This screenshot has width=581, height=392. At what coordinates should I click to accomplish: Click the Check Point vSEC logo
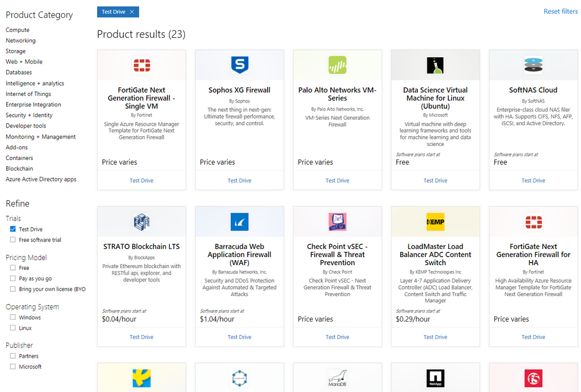click(337, 222)
